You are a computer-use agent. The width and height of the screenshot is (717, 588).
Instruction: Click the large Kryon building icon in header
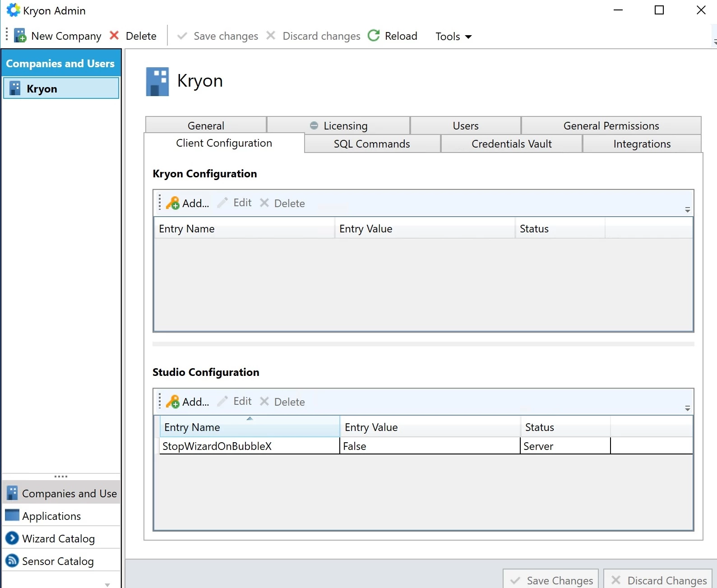click(x=157, y=82)
